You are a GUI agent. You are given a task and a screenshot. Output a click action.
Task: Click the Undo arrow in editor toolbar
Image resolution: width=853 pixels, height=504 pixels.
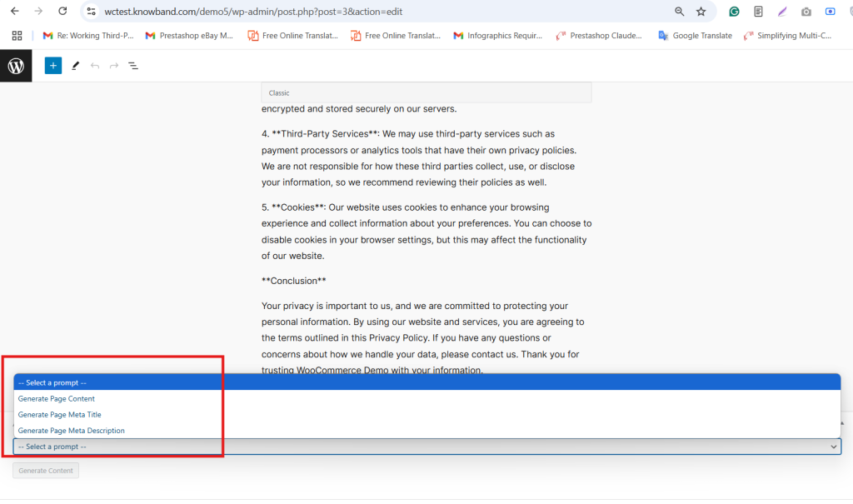click(x=95, y=66)
